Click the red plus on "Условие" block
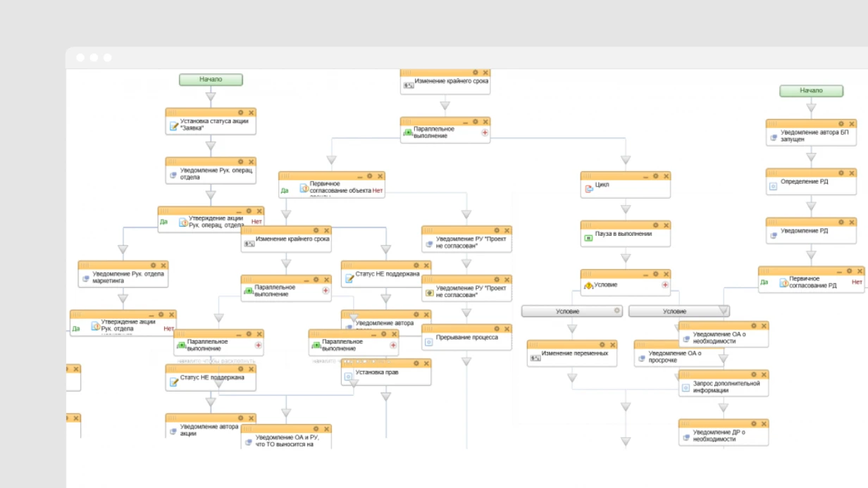The width and height of the screenshot is (868, 488). (665, 285)
